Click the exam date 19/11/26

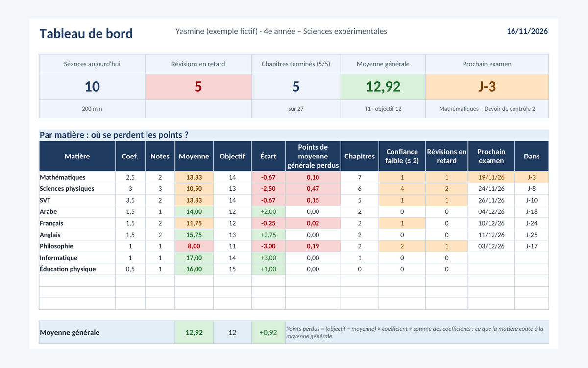(x=491, y=177)
